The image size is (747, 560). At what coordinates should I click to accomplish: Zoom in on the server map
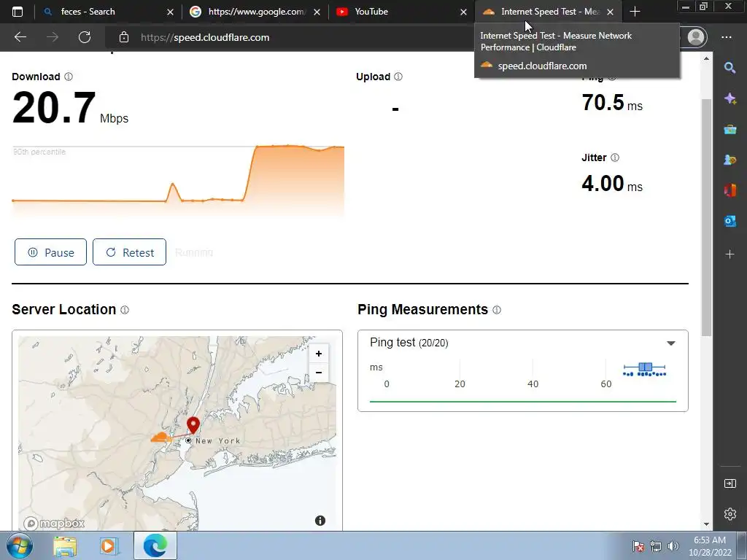[319, 354]
